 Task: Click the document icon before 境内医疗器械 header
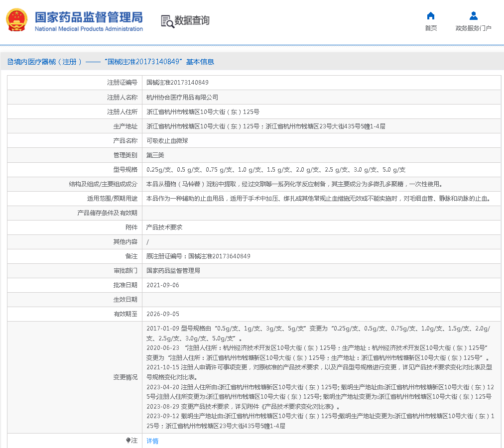pyautogui.click(x=10, y=62)
